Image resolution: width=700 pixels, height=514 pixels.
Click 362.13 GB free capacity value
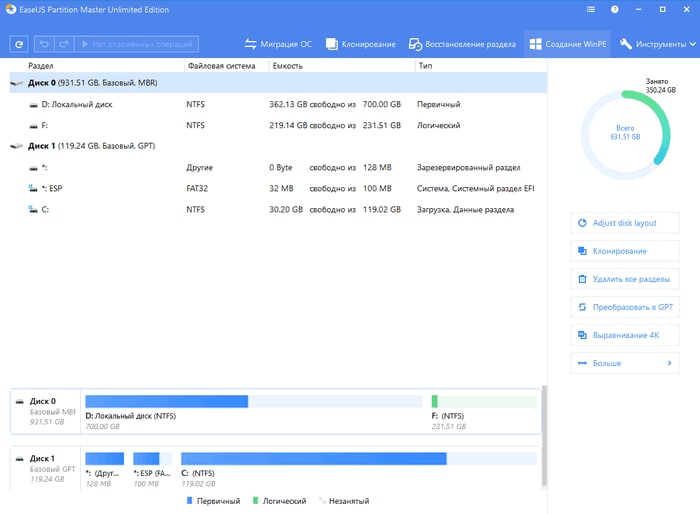(x=288, y=104)
